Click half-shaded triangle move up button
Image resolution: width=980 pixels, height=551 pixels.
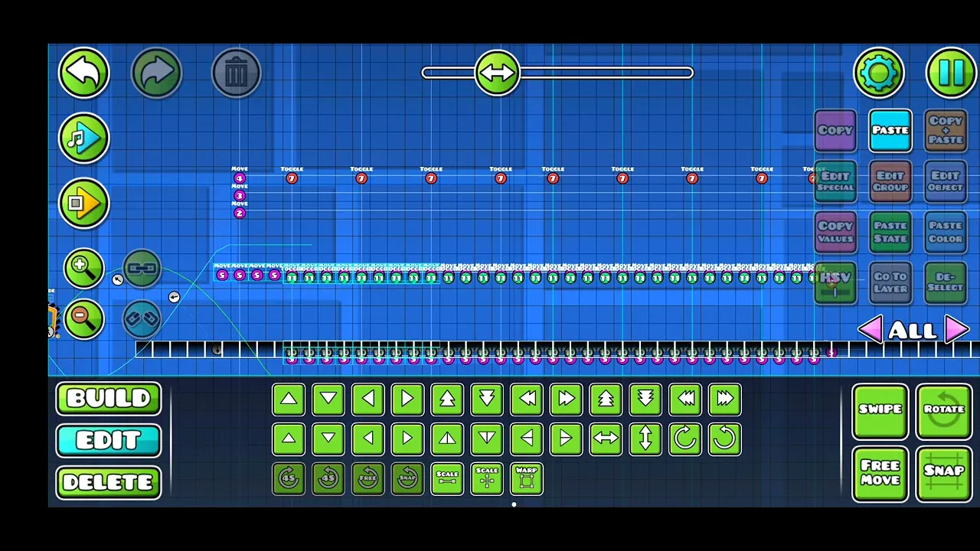[447, 439]
